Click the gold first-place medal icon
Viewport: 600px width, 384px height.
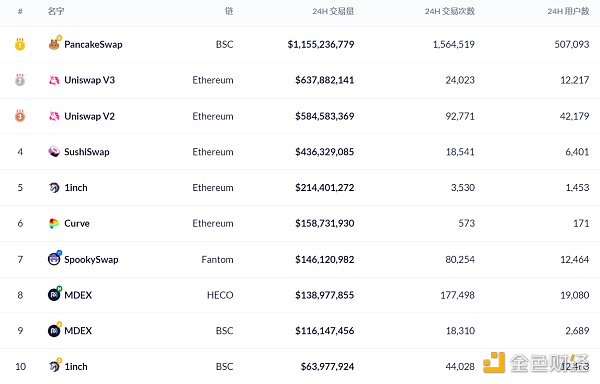[20, 44]
